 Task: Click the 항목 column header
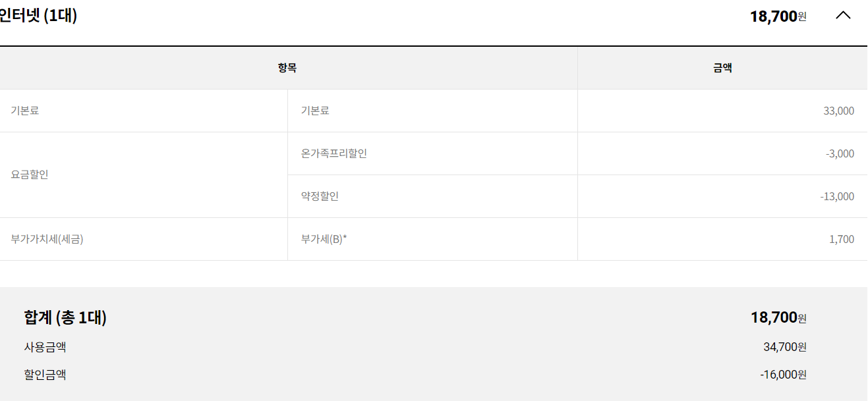287,68
